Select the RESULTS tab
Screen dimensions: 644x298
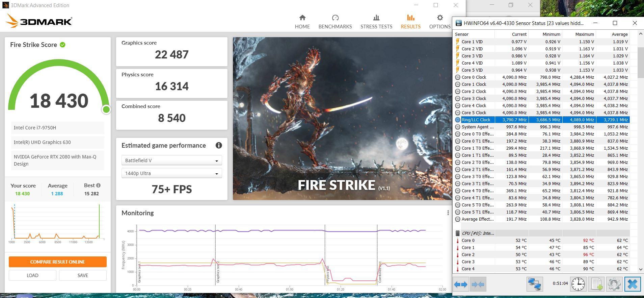coord(410,22)
